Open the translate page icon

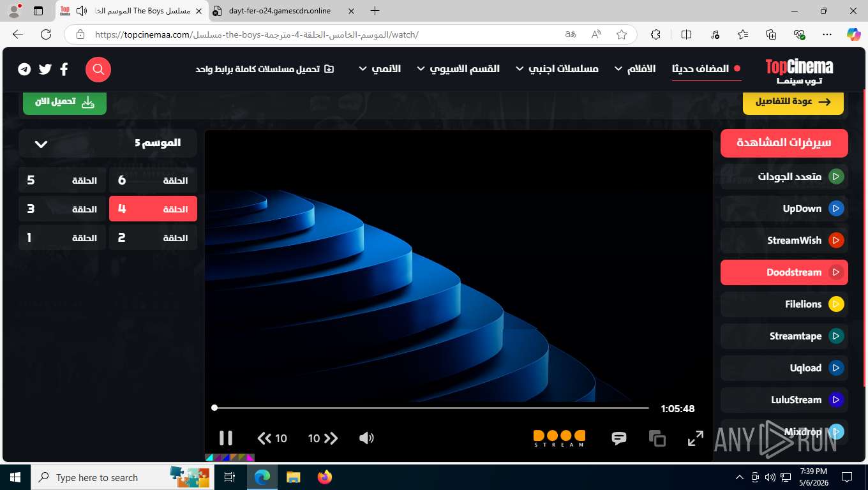tap(571, 34)
